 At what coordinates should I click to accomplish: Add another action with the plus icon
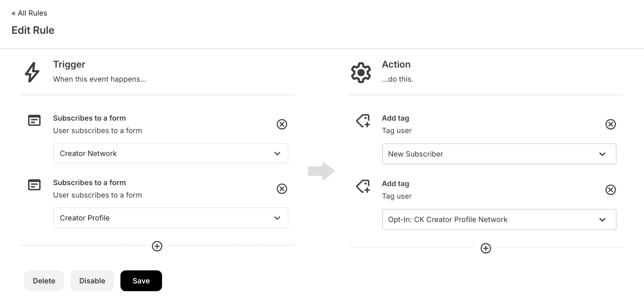point(486,248)
